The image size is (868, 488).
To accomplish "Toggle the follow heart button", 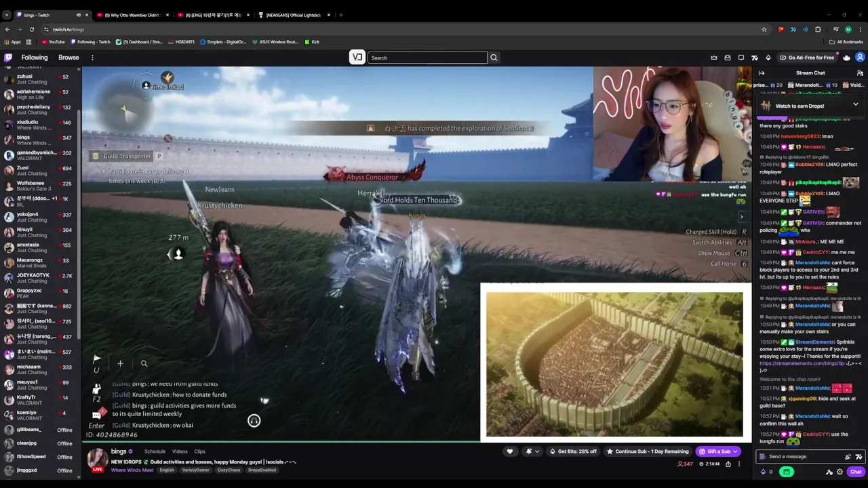I will point(510,451).
